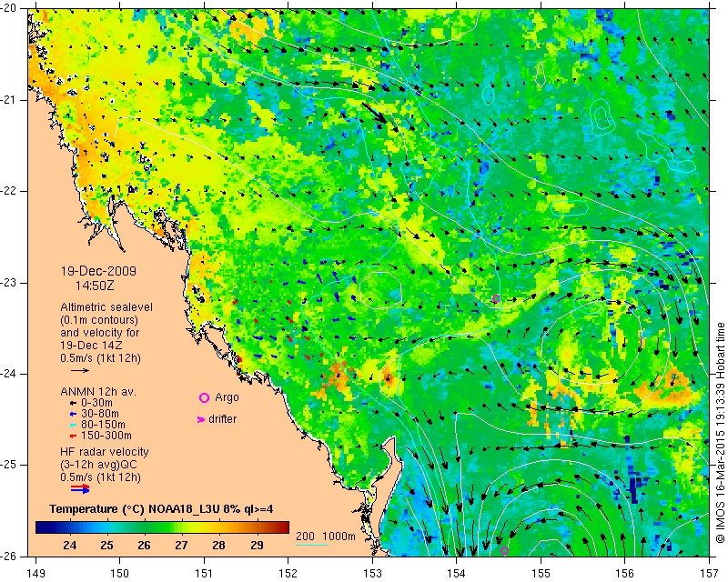
Task: Click the 'Argo' legend label
Action: tap(227, 397)
